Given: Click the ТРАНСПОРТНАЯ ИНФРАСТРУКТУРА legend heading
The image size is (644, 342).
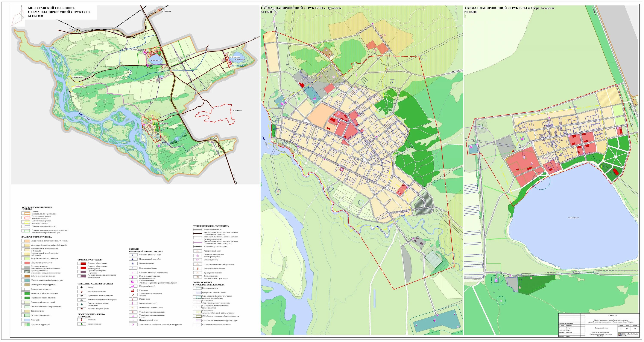Looking at the screenshot, I should tap(211, 226).
